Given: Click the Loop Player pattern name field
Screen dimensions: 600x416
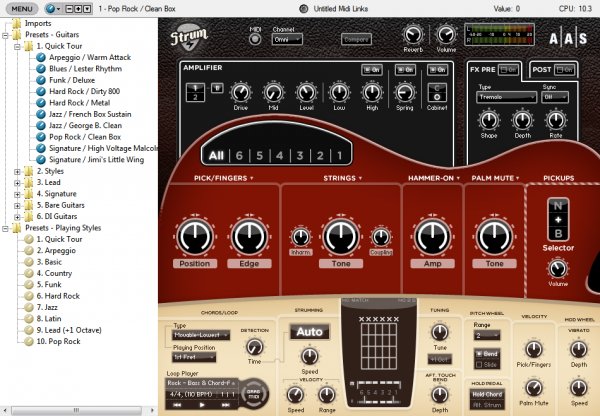Looking at the screenshot, I should [x=201, y=383].
